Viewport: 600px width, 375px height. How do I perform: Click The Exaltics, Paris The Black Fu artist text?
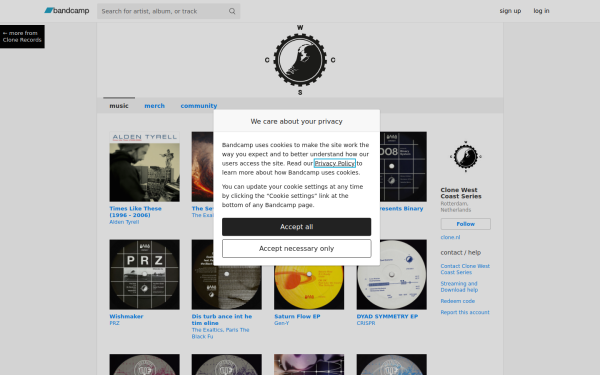pyautogui.click(x=220, y=333)
